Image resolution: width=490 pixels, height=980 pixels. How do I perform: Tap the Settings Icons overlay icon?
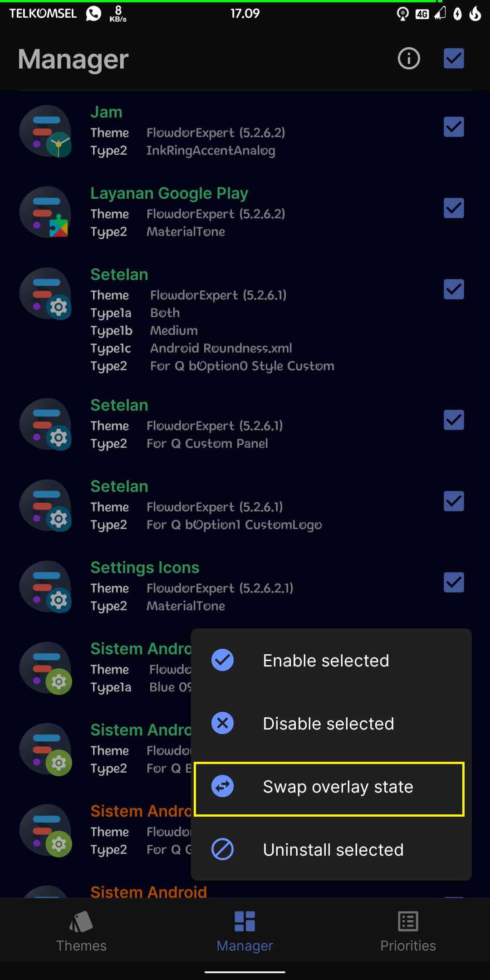45,587
